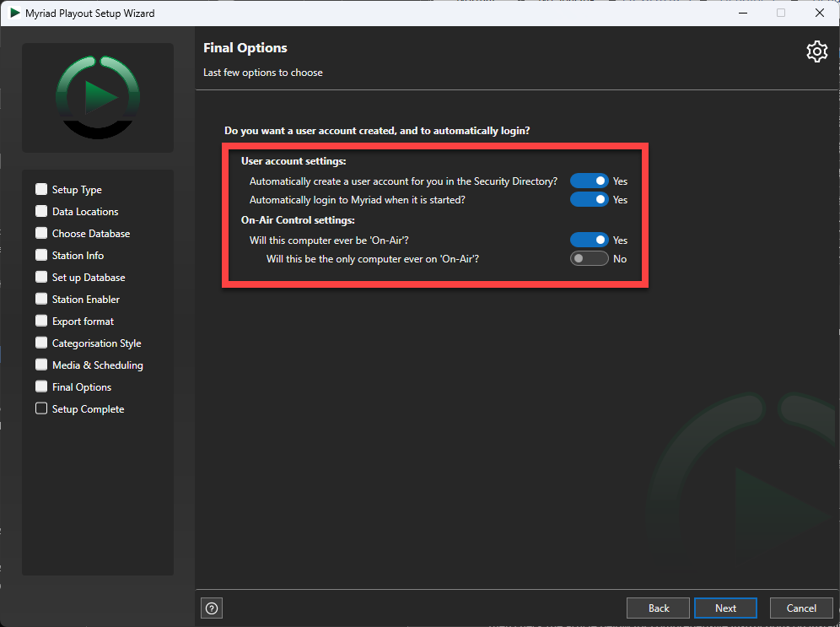Screen dimensions: 840x627
Task: Enable 'only computer ever on On-Air' switch
Action: click(589, 259)
